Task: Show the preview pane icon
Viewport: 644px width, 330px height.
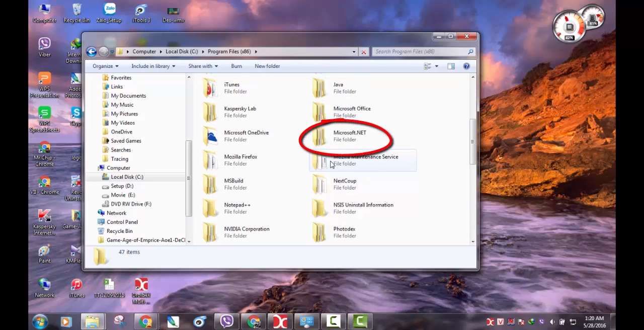Action: (451, 66)
